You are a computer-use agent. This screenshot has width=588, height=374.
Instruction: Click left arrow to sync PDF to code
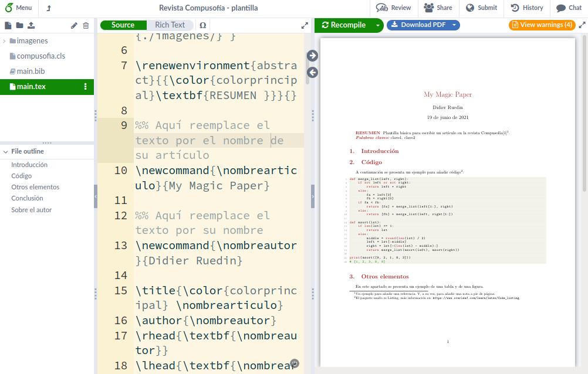[x=312, y=72]
